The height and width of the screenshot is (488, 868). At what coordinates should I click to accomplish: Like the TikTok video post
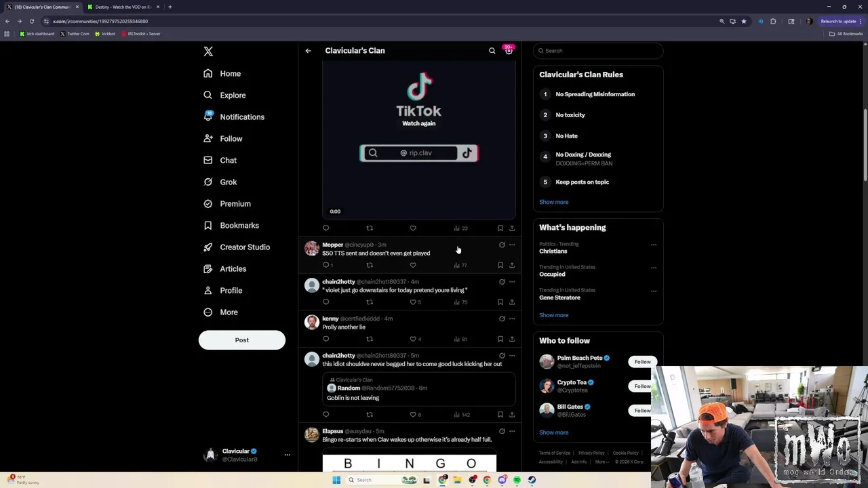(x=413, y=228)
